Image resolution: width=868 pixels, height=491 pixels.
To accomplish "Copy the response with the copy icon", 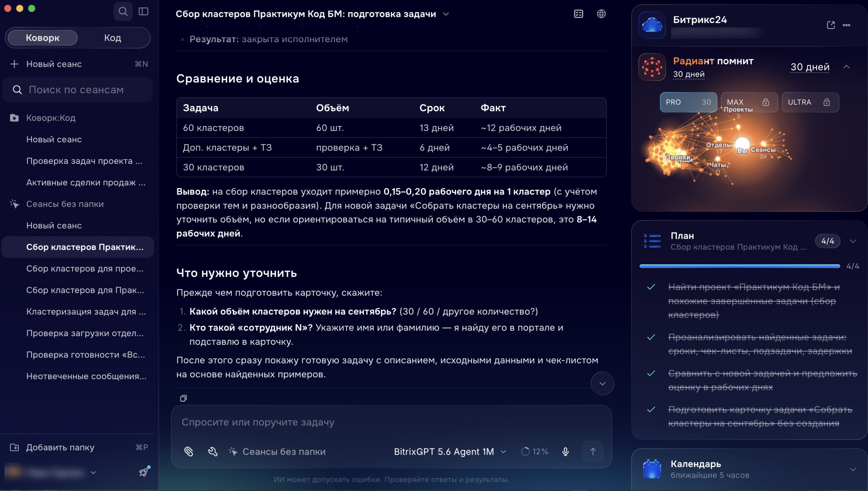I will click(183, 398).
